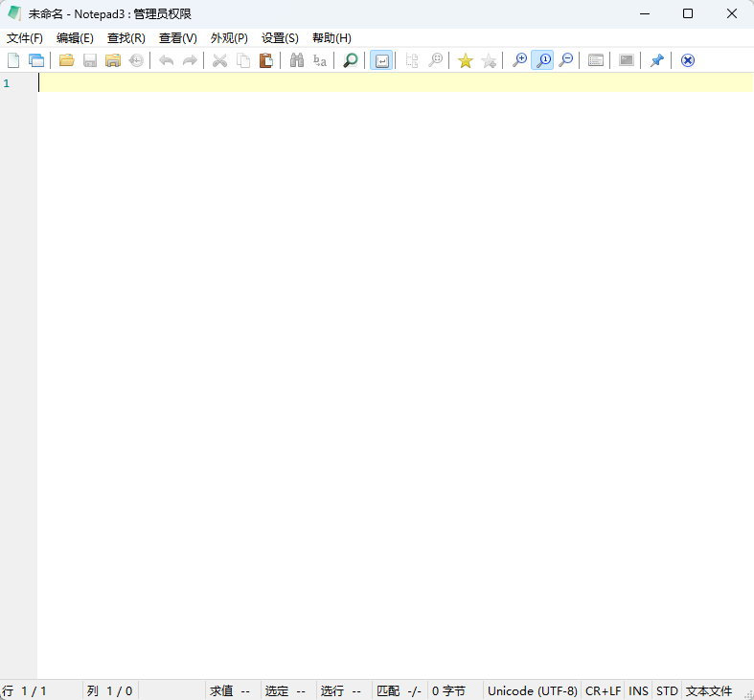Click the file history icon
754x700 pixels.
136,60
